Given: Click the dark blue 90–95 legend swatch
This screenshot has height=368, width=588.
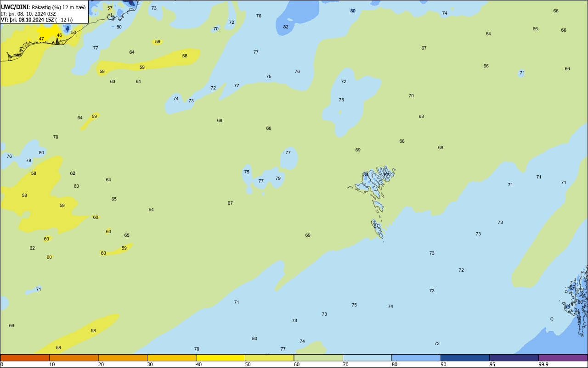Looking at the screenshot, I should (465, 357).
